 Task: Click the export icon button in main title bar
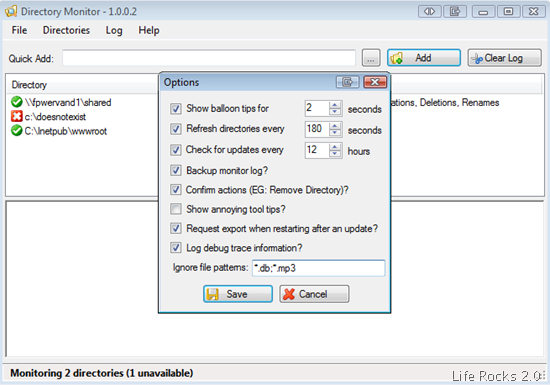coord(455,12)
